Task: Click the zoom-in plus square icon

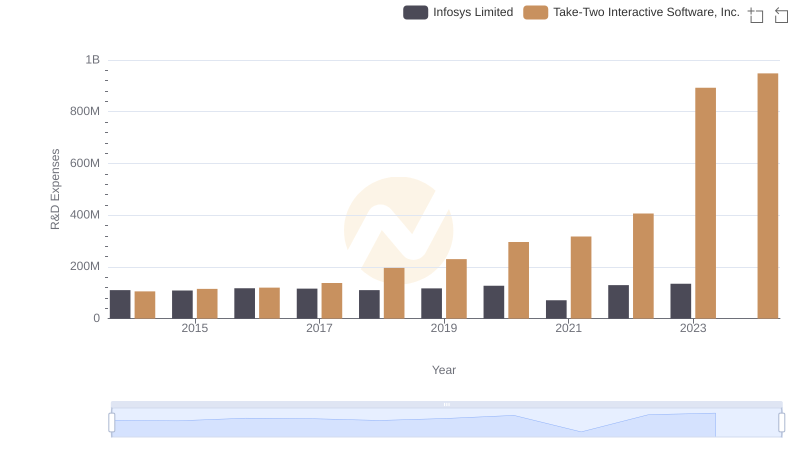Action: (756, 15)
